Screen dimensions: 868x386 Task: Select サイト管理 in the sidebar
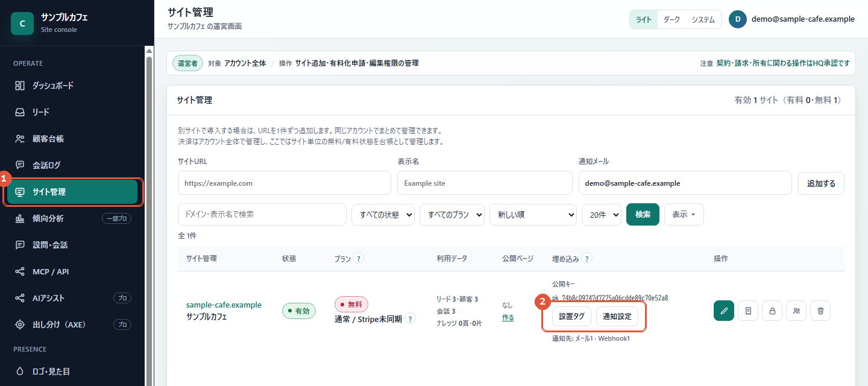click(x=72, y=192)
